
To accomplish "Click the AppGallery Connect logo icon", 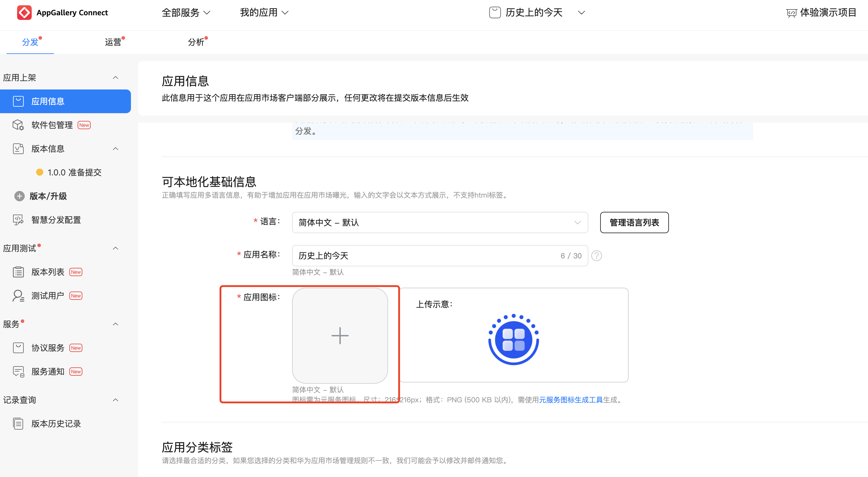I will [x=24, y=12].
